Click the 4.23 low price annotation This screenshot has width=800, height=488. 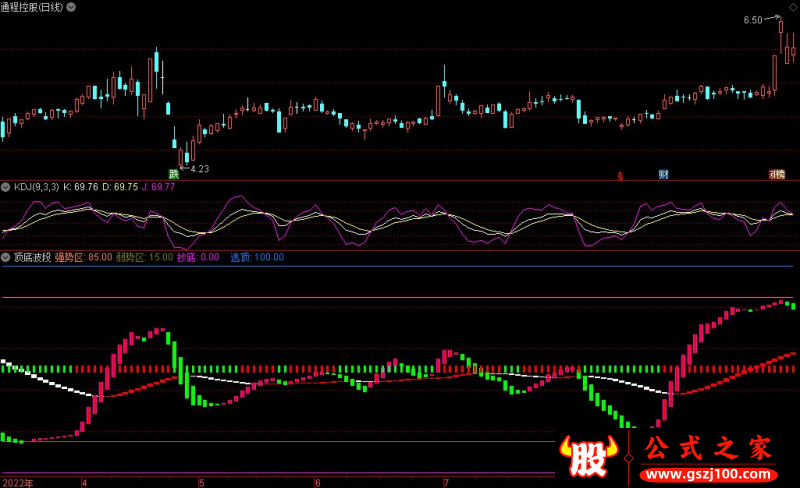[199, 169]
